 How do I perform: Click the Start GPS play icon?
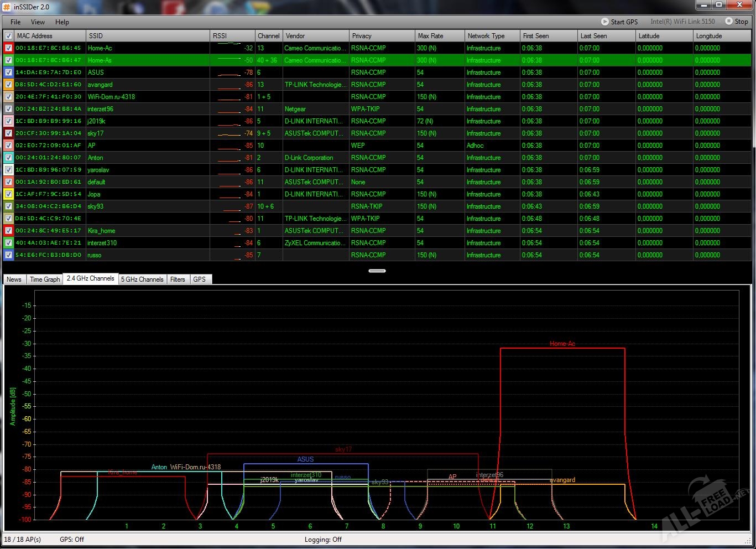(604, 22)
